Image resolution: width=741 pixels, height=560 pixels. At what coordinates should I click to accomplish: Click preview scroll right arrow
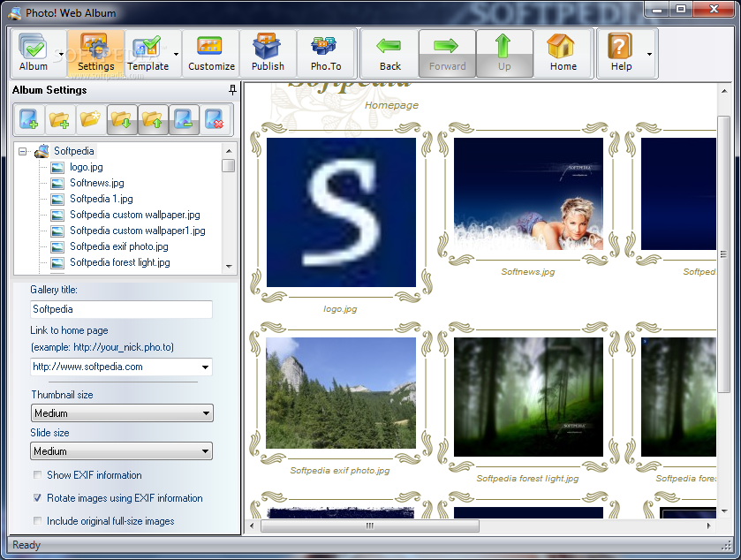708,526
